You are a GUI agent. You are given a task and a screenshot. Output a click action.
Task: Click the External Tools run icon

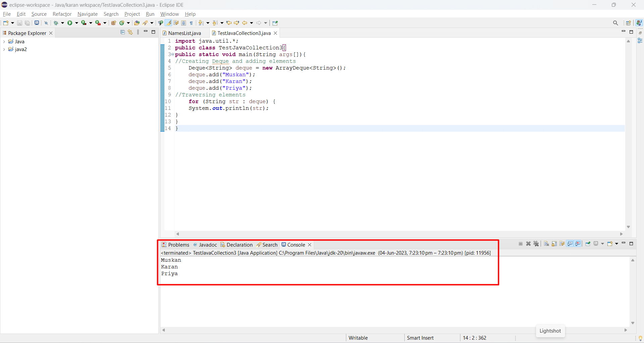(98, 23)
